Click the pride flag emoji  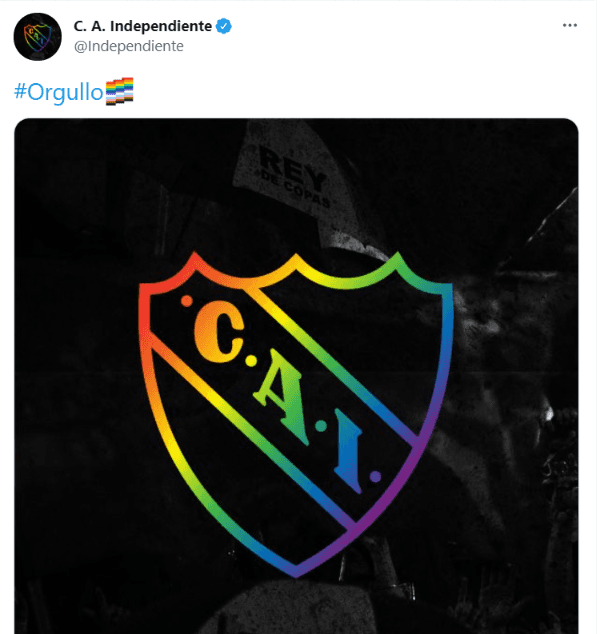point(120,91)
